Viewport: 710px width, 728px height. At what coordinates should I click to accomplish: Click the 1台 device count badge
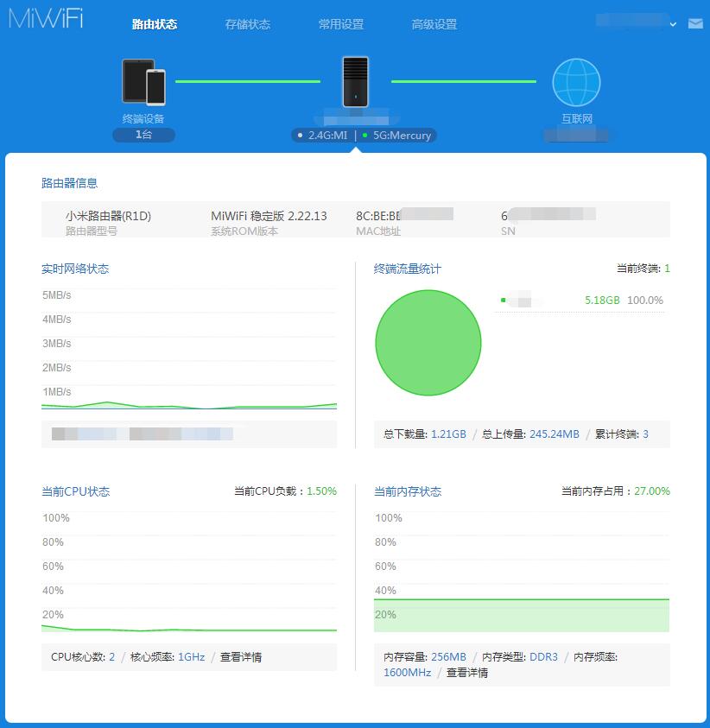[x=144, y=135]
